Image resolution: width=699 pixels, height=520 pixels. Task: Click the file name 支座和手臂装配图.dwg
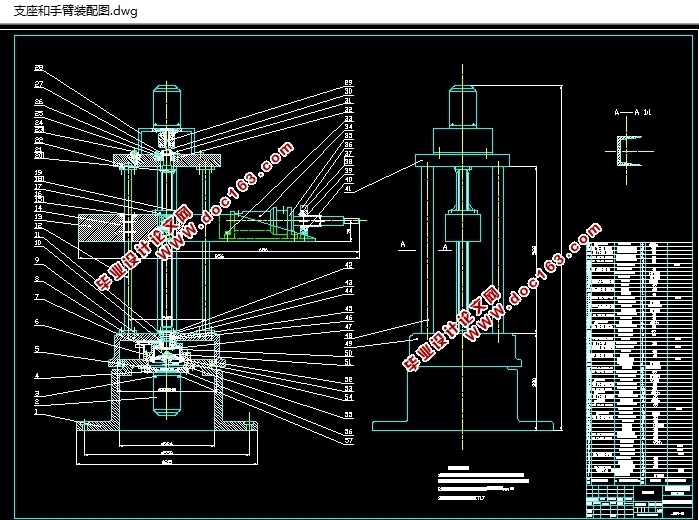pos(75,11)
